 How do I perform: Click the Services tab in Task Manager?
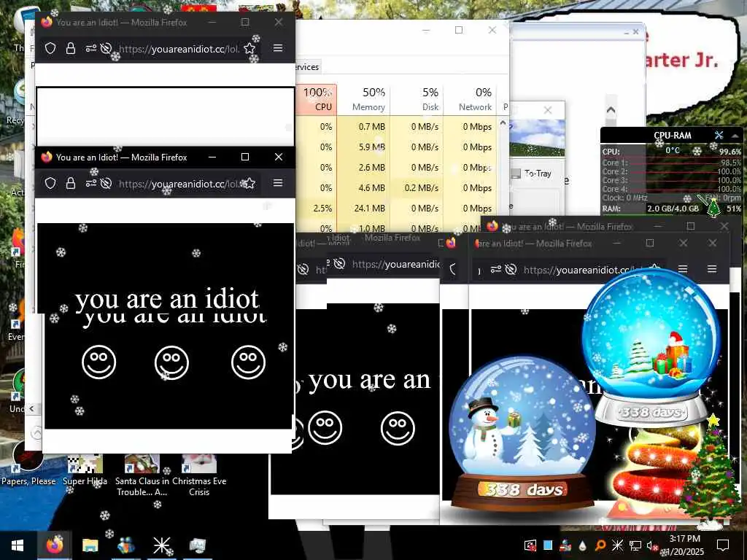tap(307, 67)
